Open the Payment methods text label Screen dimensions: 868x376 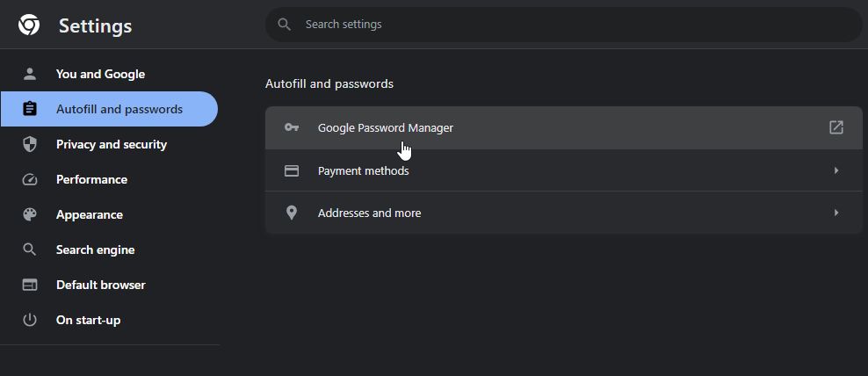pyautogui.click(x=363, y=170)
